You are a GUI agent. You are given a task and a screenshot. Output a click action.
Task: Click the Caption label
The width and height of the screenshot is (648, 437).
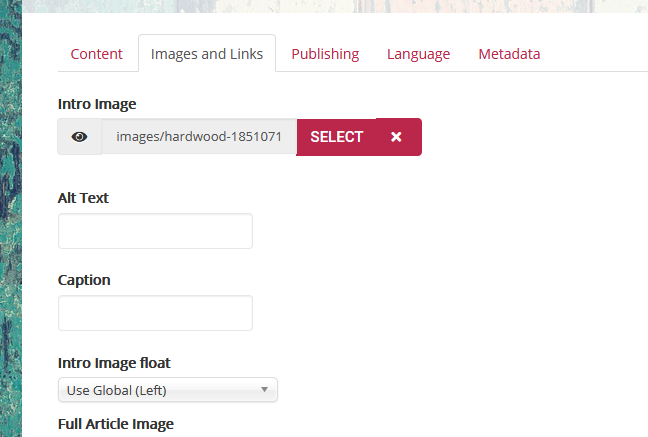[x=84, y=280]
